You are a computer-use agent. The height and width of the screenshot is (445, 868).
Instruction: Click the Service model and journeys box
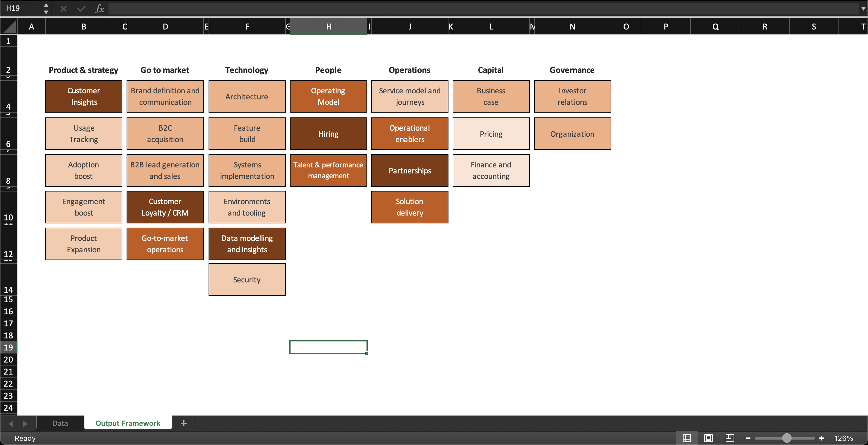[x=410, y=96]
